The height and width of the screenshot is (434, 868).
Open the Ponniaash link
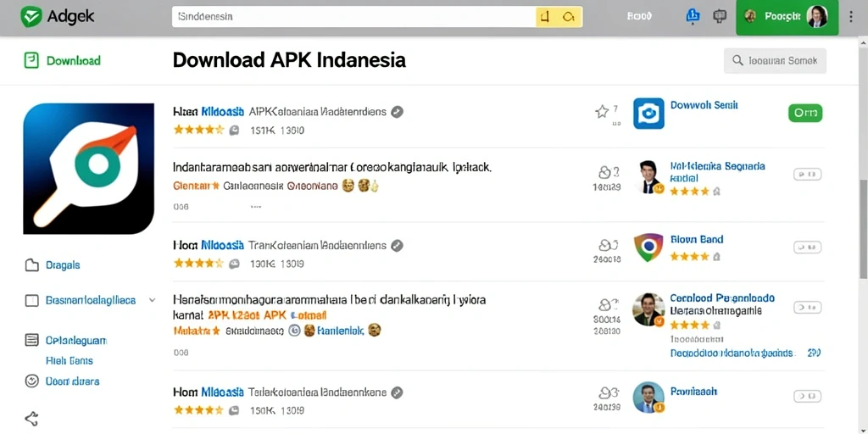[x=693, y=392]
